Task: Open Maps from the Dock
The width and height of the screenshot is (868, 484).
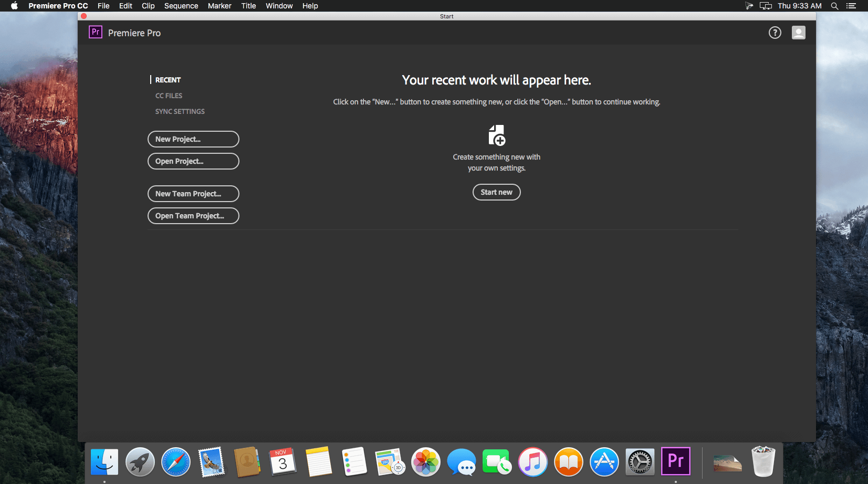Action: click(x=390, y=462)
